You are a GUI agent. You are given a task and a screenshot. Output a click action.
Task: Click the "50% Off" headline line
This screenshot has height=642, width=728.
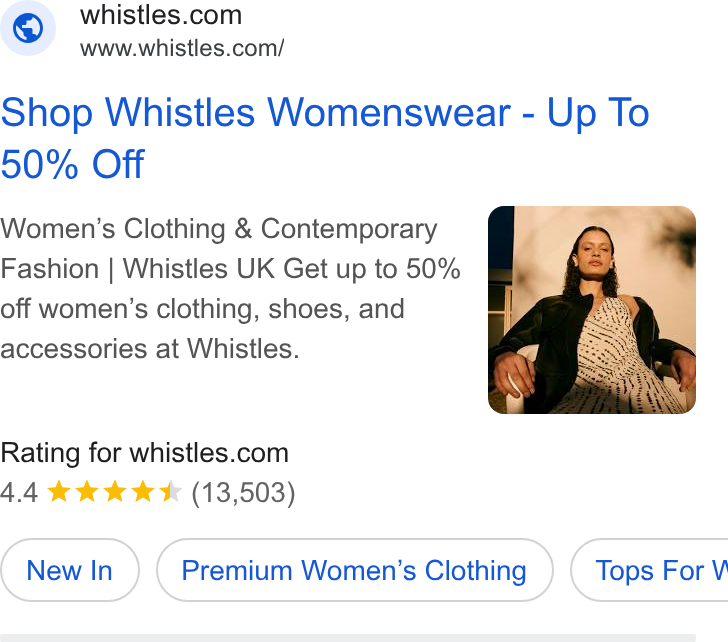[x=72, y=164]
